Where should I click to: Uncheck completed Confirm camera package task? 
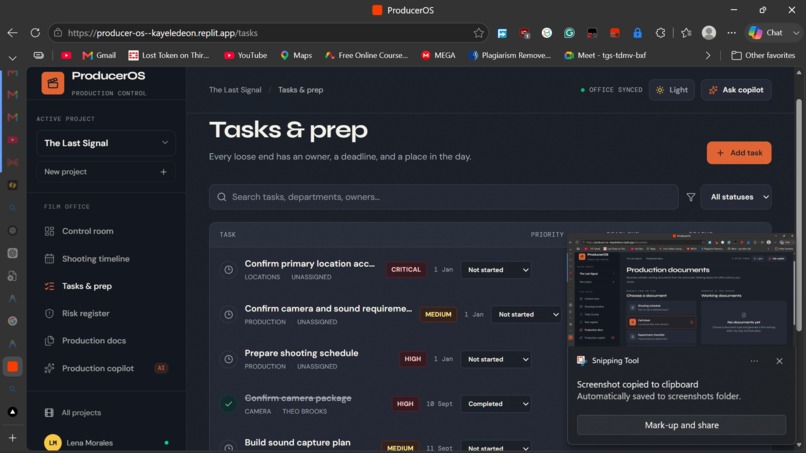click(229, 404)
